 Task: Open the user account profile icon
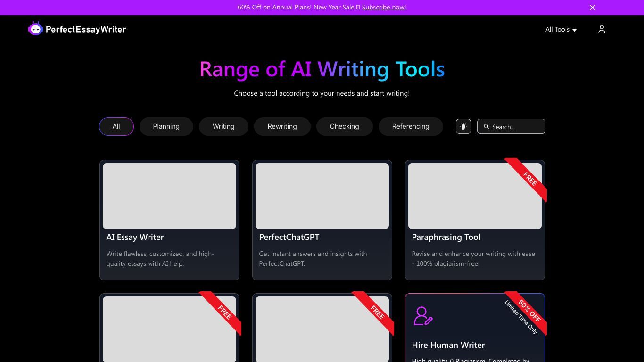point(602,29)
